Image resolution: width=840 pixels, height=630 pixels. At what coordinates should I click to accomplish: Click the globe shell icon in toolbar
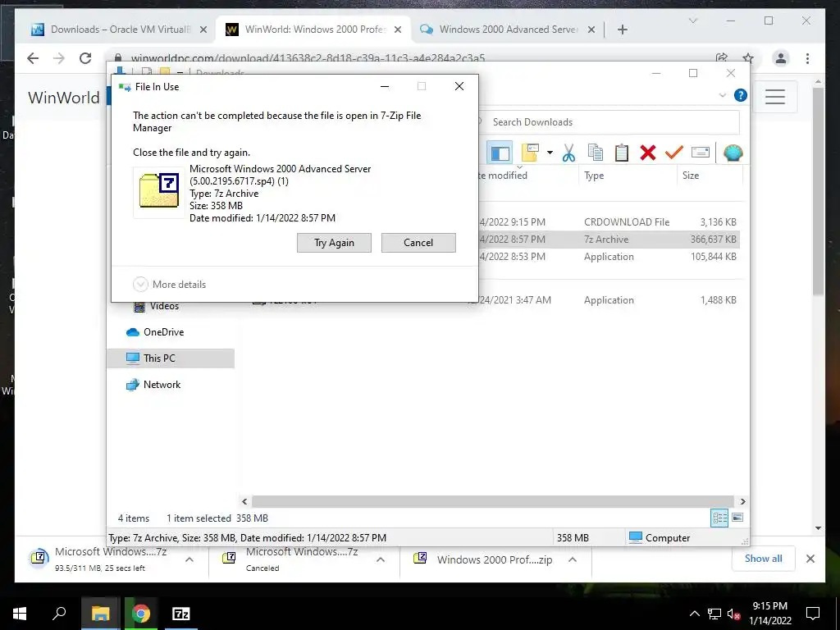[x=733, y=153]
